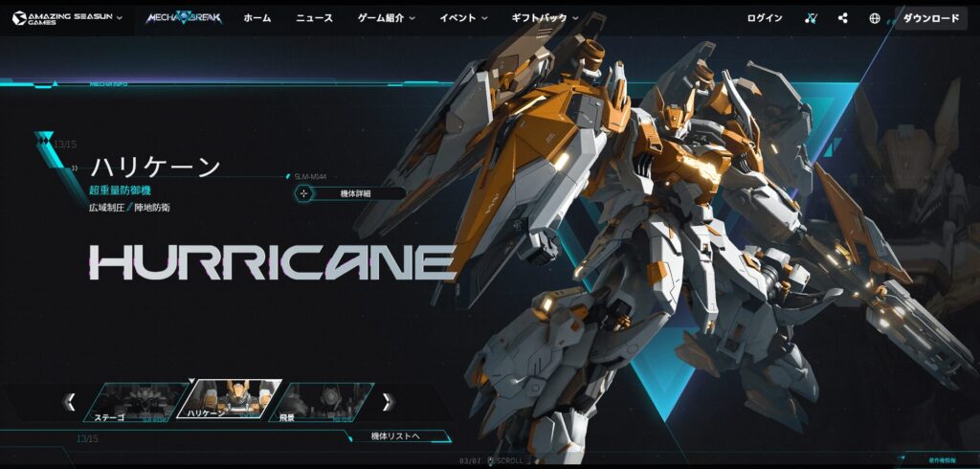Open the globe language selector
980x469 pixels.
pos(875,18)
